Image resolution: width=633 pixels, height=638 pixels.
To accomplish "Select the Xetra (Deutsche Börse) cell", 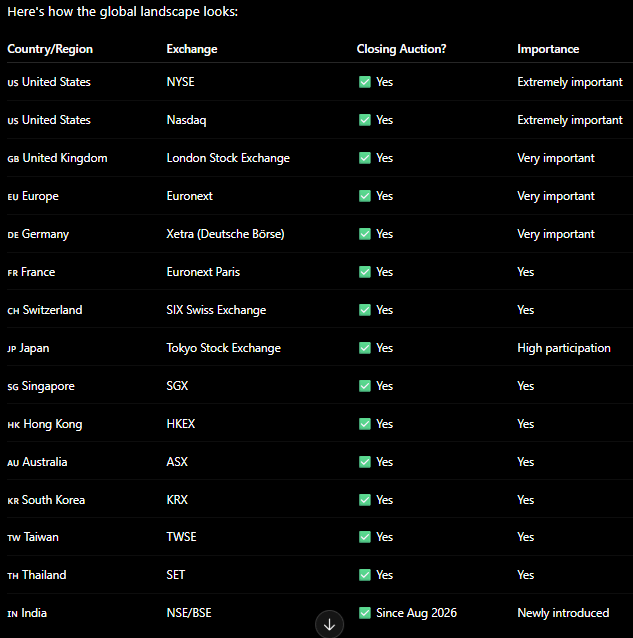I will click(225, 234).
